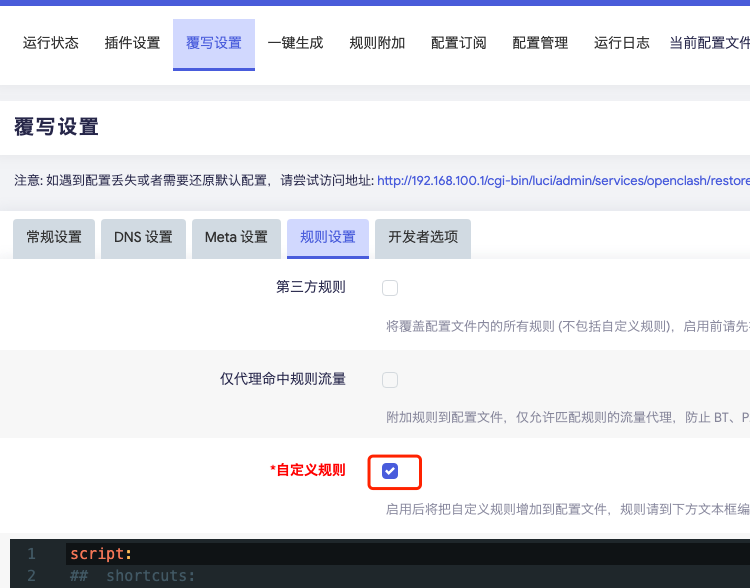Viewport: 750px width, 588px height.
Task: Go to the 插件设置 page
Action: (132, 43)
